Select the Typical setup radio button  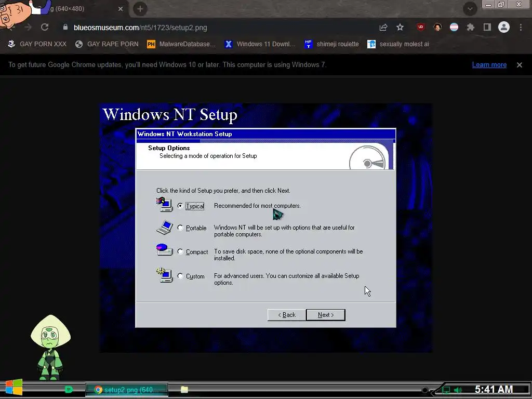(x=180, y=206)
